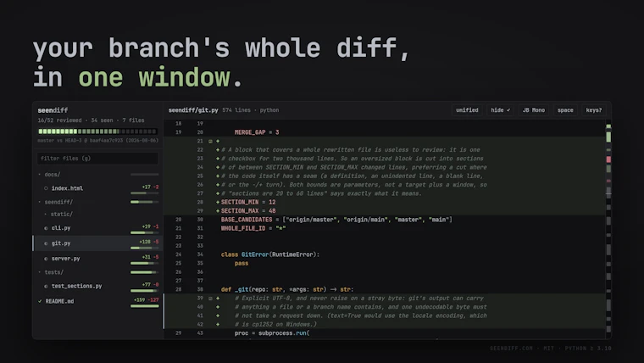The width and height of the screenshot is (644, 363).
Task: Click the green checkmark beside README.md
Action: coord(40,301)
